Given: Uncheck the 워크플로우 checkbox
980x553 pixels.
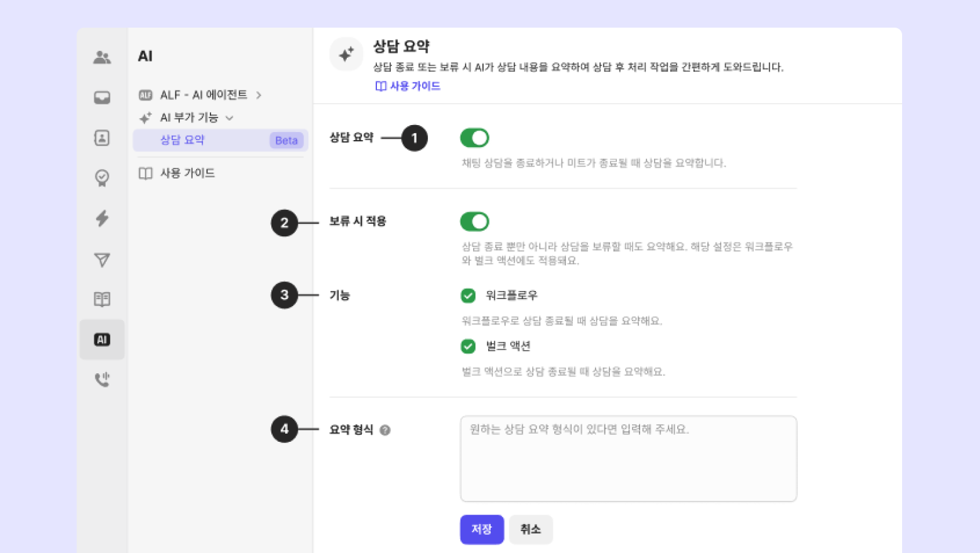Looking at the screenshot, I should 468,295.
